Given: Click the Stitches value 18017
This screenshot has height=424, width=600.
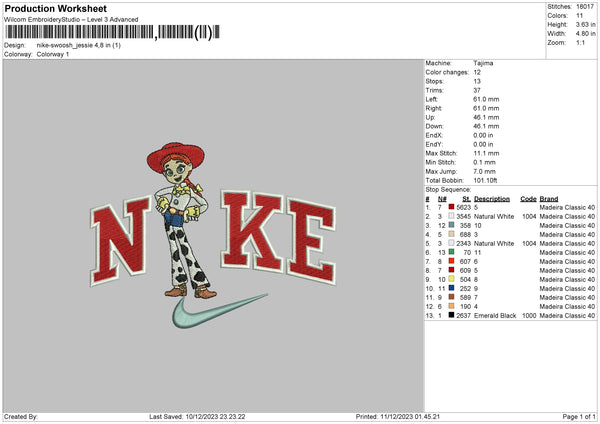Looking at the screenshot, I should [x=585, y=7].
